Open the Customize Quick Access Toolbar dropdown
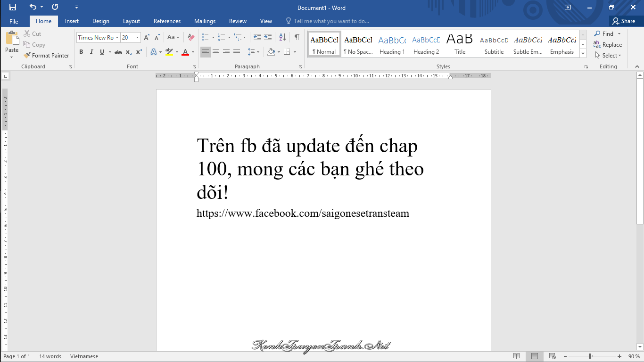 coord(77,7)
